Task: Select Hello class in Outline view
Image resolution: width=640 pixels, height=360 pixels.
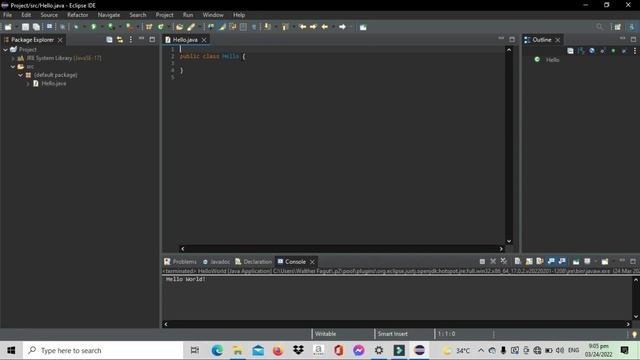Action: pyautogui.click(x=552, y=60)
